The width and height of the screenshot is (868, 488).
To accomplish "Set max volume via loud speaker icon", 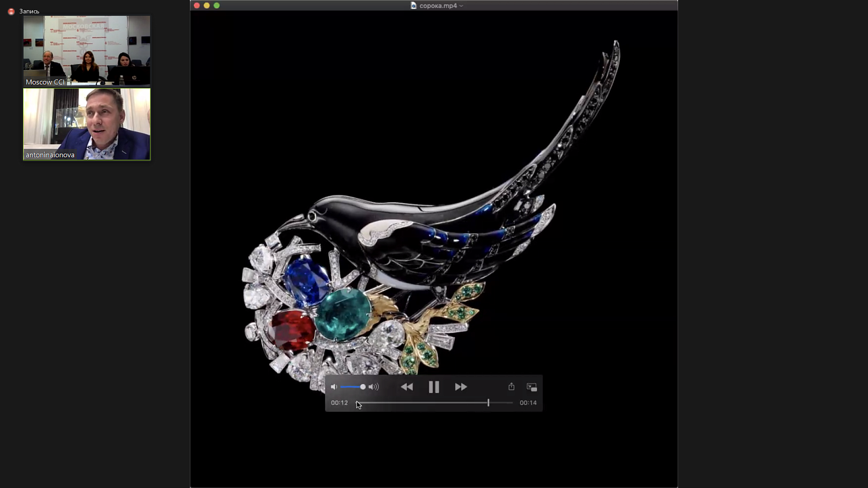I will [374, 387].
